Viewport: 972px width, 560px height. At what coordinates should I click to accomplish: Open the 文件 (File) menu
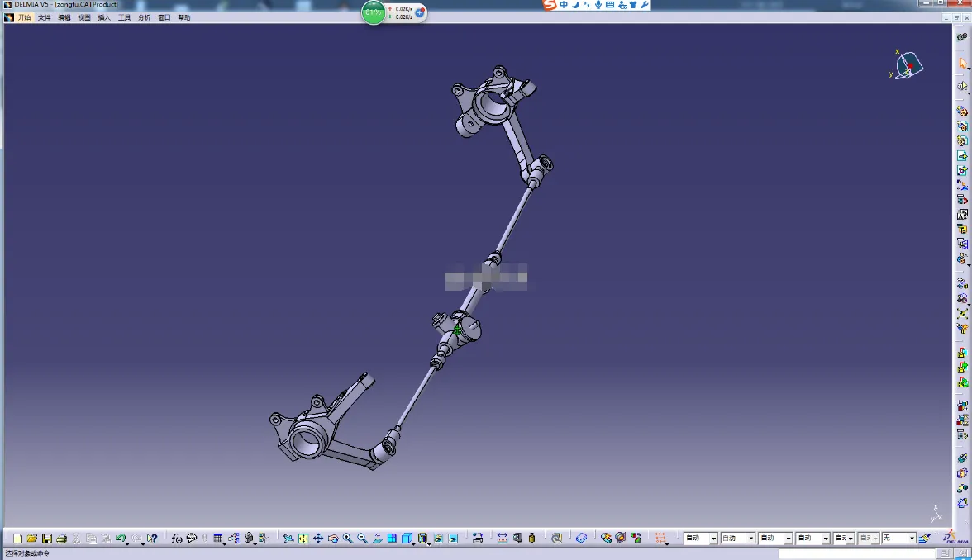pyautogui.click(x=44, y=17)
